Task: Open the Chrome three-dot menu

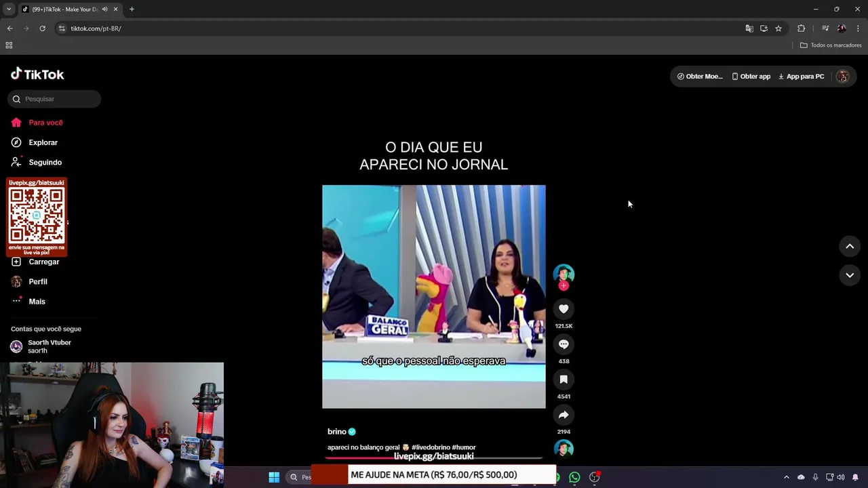Action: click(858, 28)
